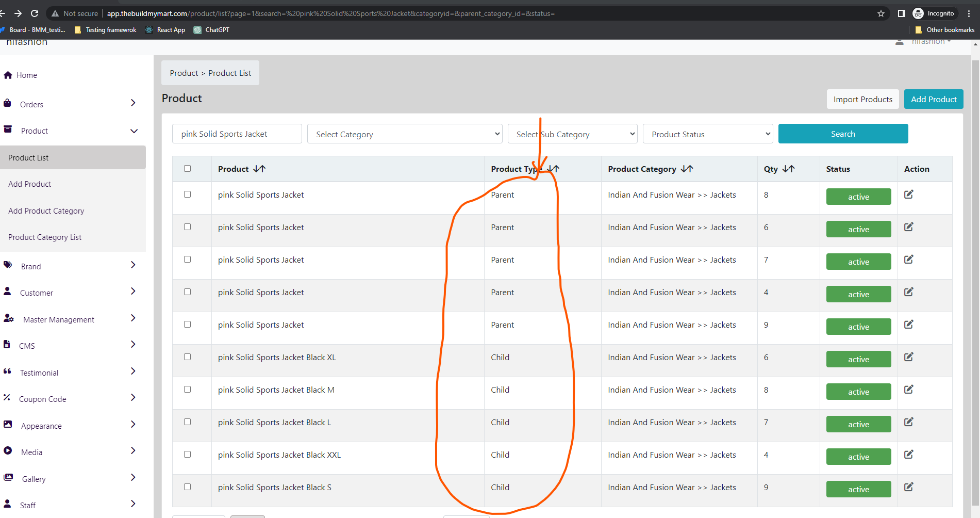980x518 pixels.
Task: Toggle the select-all header checkbox
Action: tap(187, 169)
